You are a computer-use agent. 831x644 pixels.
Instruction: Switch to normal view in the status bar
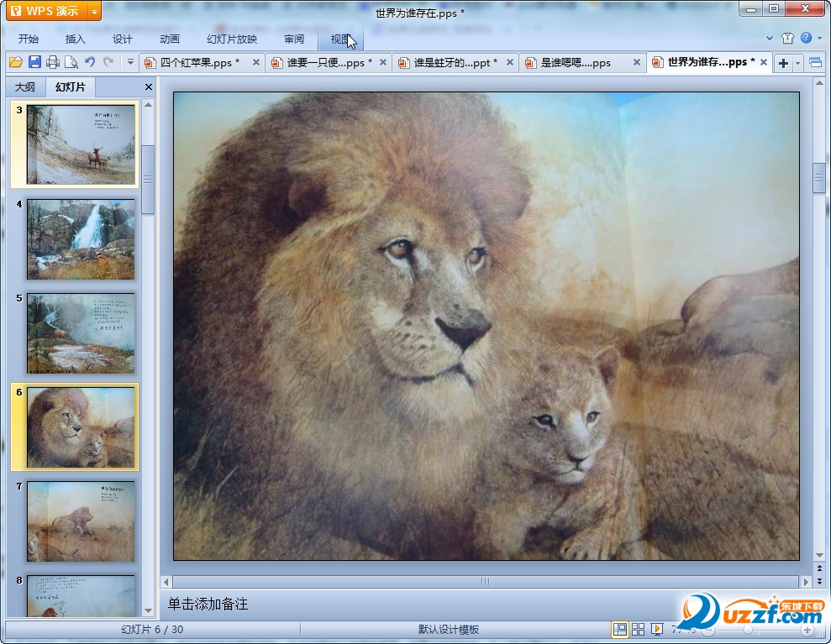point(619,629)
